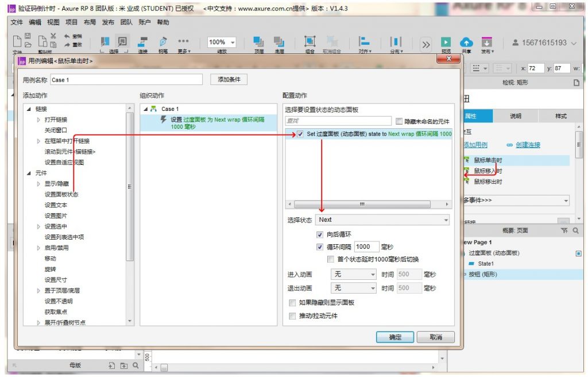This screenshot has width=588, height=377.
Task: Click the horizontal scrollbar in the panel list
Action: (x=367, y=205)
